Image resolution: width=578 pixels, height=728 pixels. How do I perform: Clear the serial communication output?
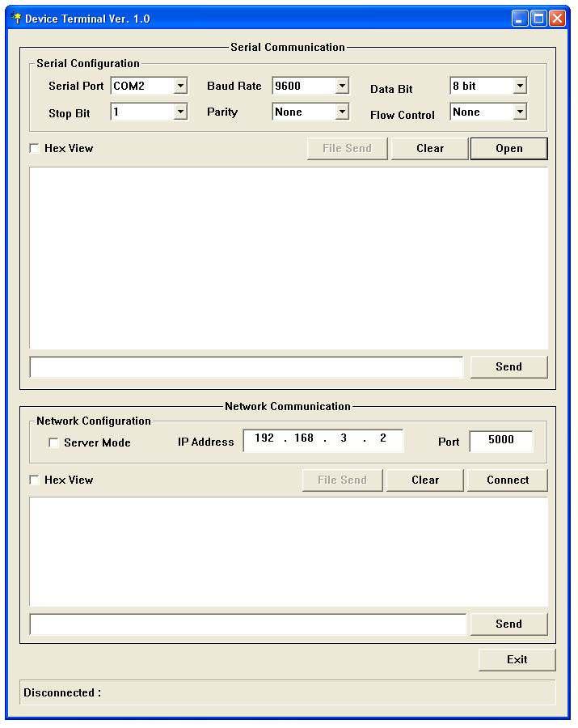(x=429, y=149)
